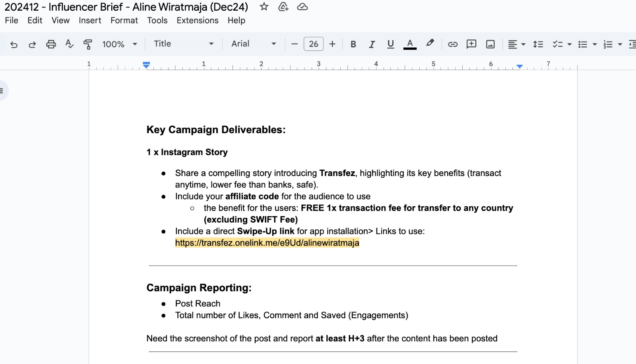Toggle Bold formatting
The width and height of the screenshot is (636, 364).
[x=353, y=44]
